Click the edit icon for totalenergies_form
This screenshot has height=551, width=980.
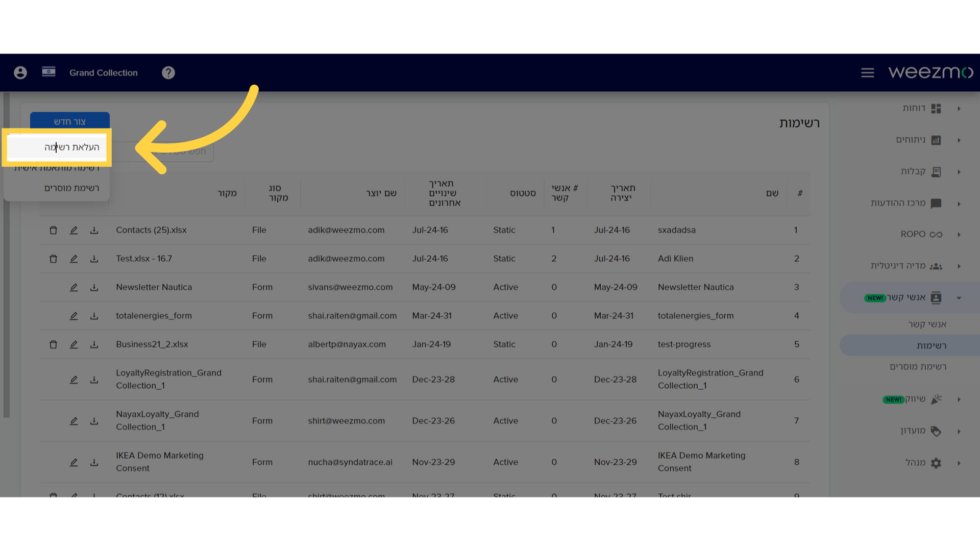point(72,315)
